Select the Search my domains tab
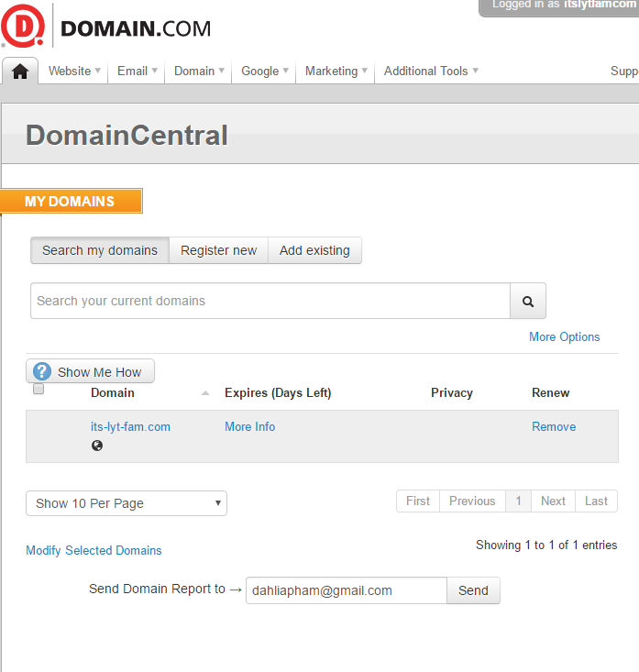 coord(100,250)
